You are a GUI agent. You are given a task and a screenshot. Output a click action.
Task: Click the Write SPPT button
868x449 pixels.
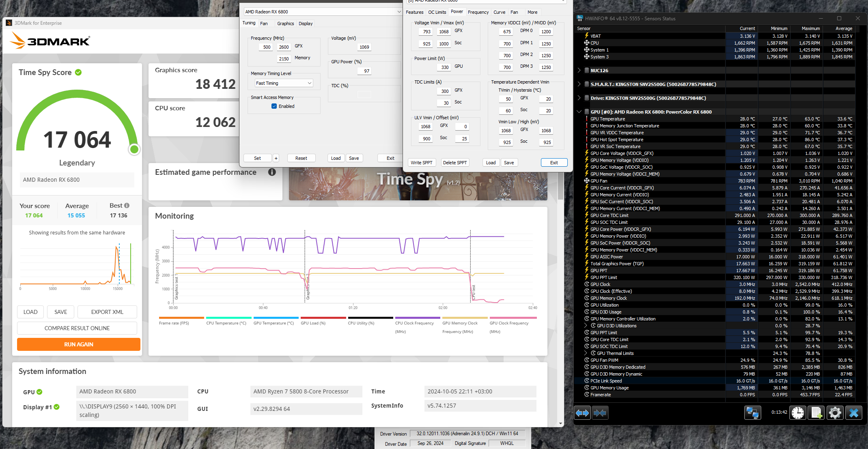[421, 163]
